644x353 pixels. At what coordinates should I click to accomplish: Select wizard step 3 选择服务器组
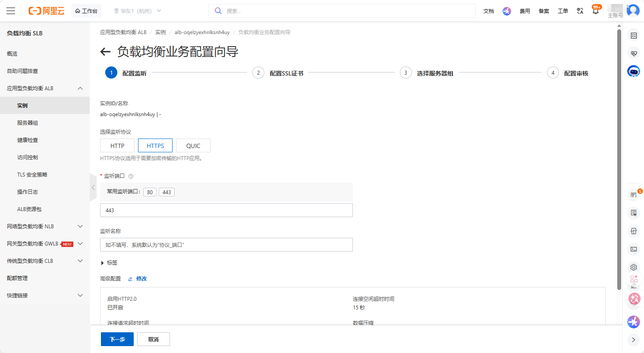pos(427,73)
